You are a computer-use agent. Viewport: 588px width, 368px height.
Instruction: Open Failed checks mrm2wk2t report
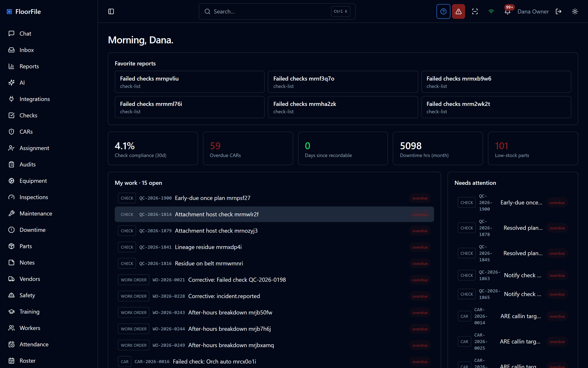496,107
